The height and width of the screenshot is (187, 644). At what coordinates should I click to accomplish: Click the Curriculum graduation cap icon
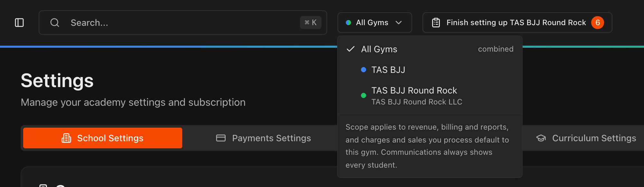pyautogui.click(x=541, y=138)
